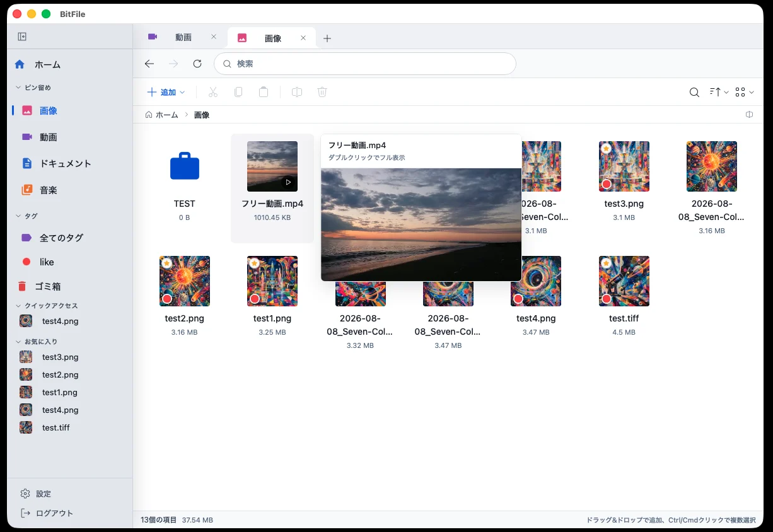Click the 検索 search input field

pos(365,64)
